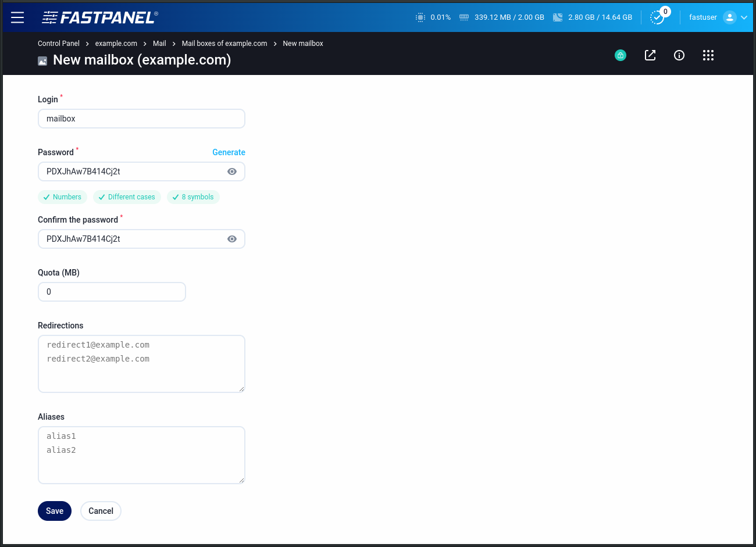Click the disk usage icon
756x547 pixels.
[x=558, y=17]
